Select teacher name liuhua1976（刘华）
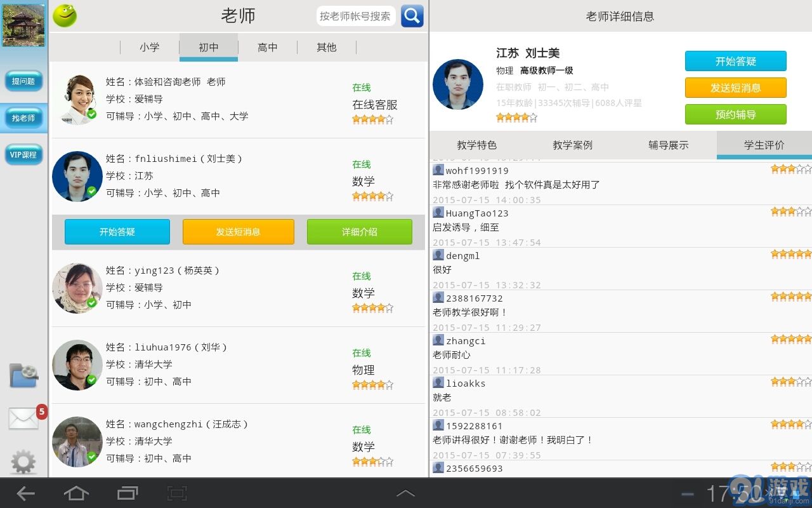812x508 pixels. (181, 347)
